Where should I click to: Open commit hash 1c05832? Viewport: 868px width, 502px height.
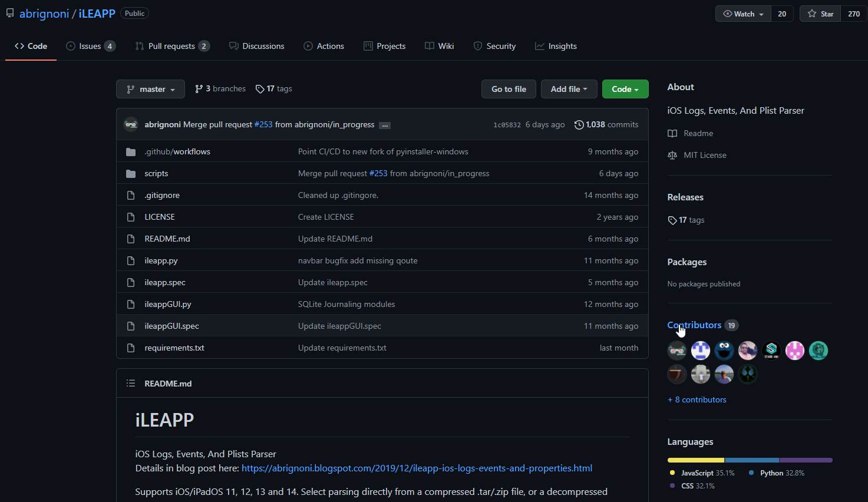pyautogui.click(x=507, y=125)
